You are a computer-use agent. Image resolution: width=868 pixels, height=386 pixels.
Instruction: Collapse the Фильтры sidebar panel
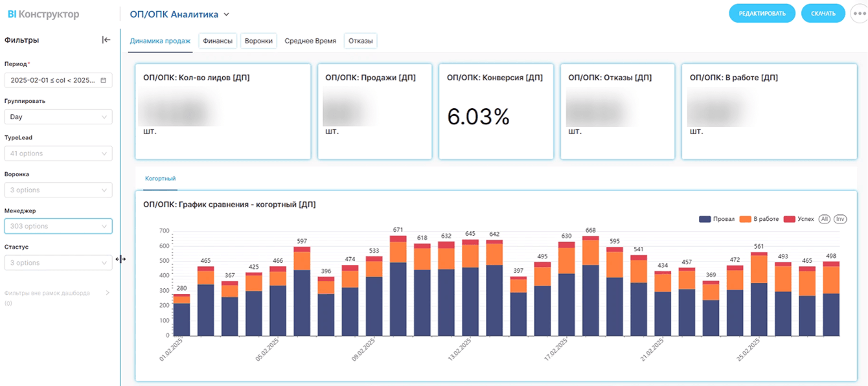(x=106, y=40)
